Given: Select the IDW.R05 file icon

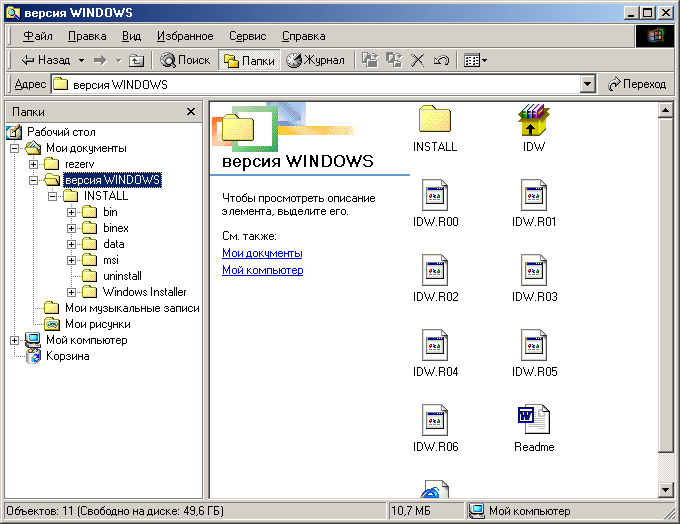Looking at the screenshot, I should (533, 345).
